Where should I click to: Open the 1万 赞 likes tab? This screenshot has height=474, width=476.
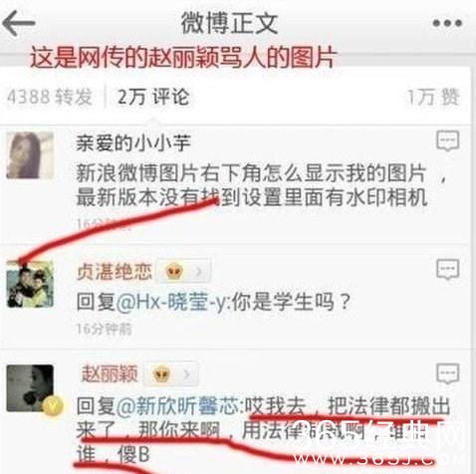pyautogui.click(x=433, y=97)
